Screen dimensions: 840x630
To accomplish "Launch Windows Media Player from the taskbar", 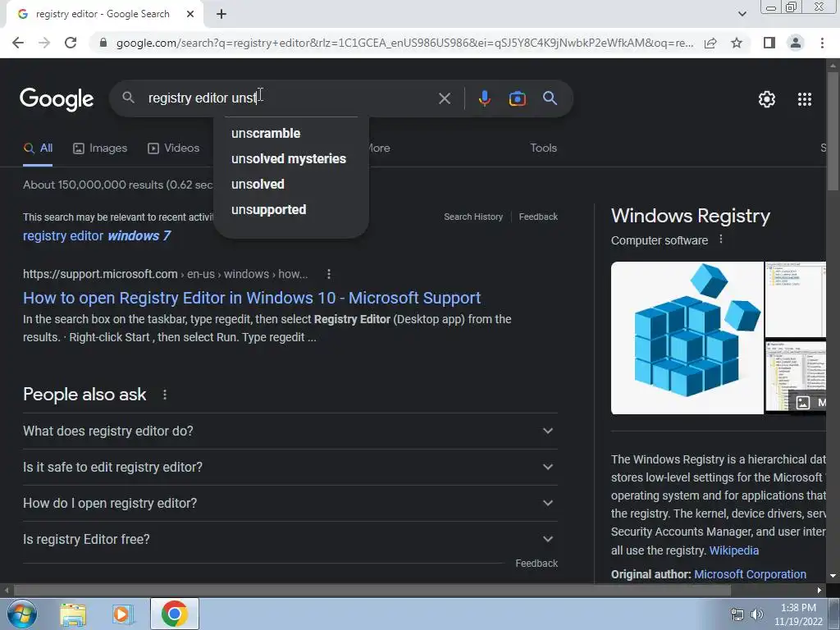I will tap(122, 614).
